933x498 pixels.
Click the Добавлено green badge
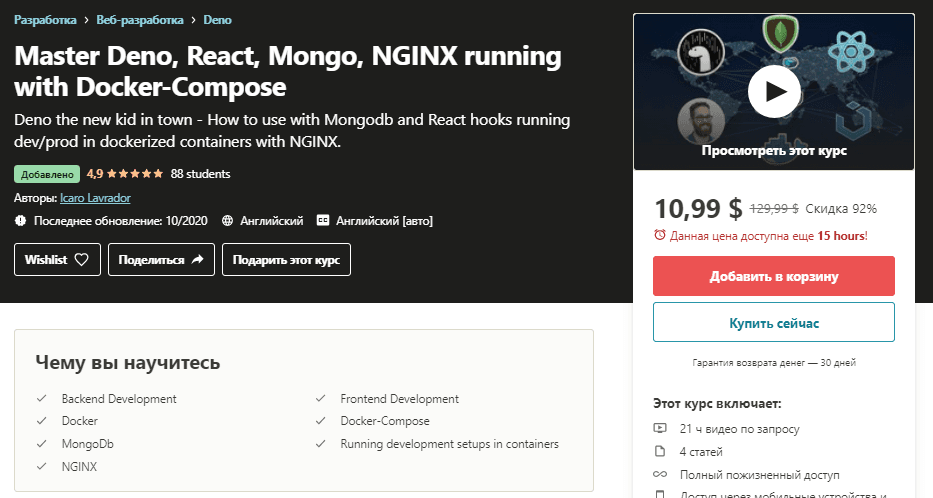coord(47,174)
